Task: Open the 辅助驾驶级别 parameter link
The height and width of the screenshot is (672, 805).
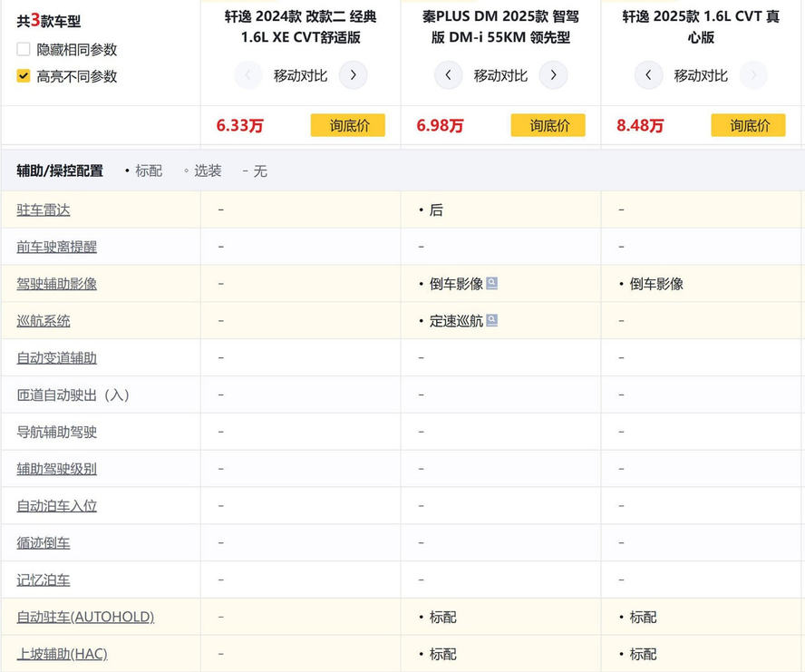Action: coord(56,469)
